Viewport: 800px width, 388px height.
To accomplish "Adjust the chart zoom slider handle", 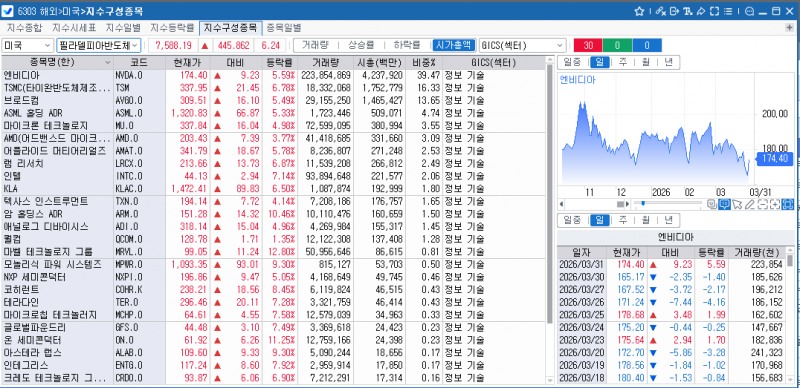I will (x=643, y=204).
